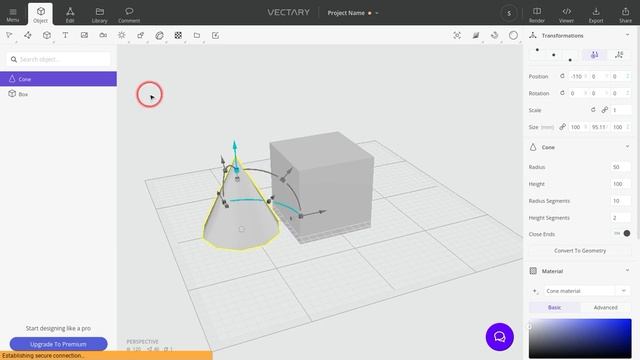The image size is (640, 360).
Task: Click the rotate view history icon
Action: [x=495, y=36]
